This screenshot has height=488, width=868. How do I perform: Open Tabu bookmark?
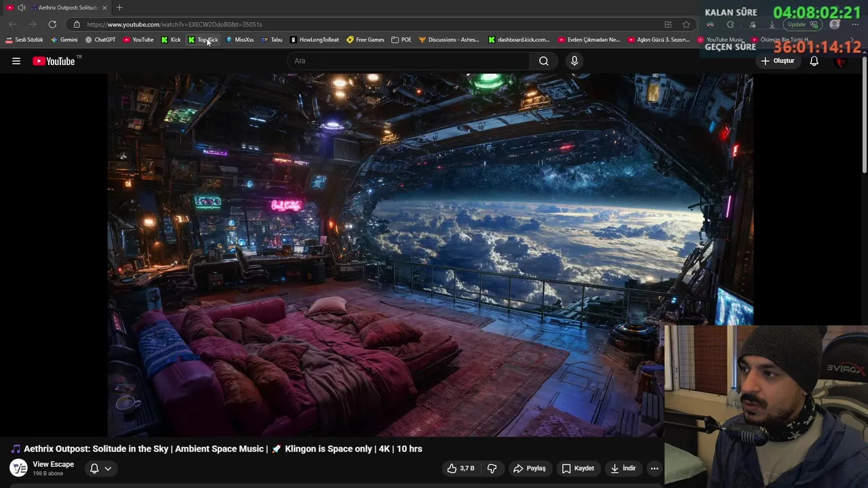(272, 40)
